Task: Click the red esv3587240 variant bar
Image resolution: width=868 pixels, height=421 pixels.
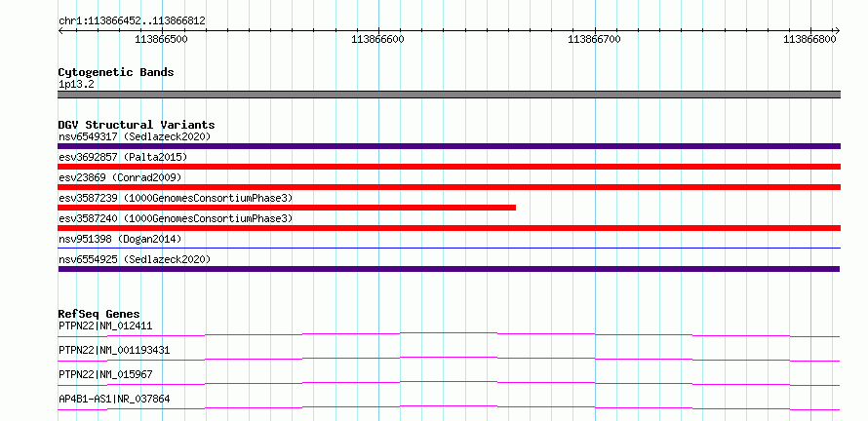Action: tap(449, 228)
